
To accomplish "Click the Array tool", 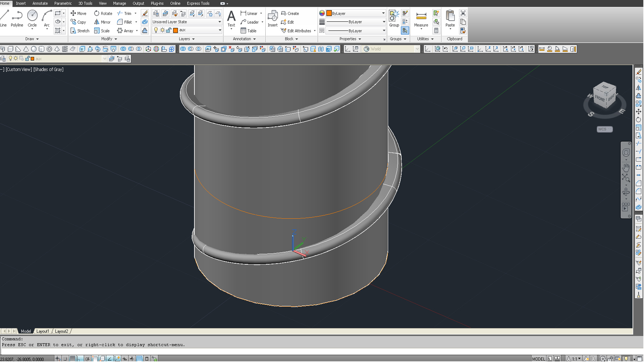I will 125,31.
